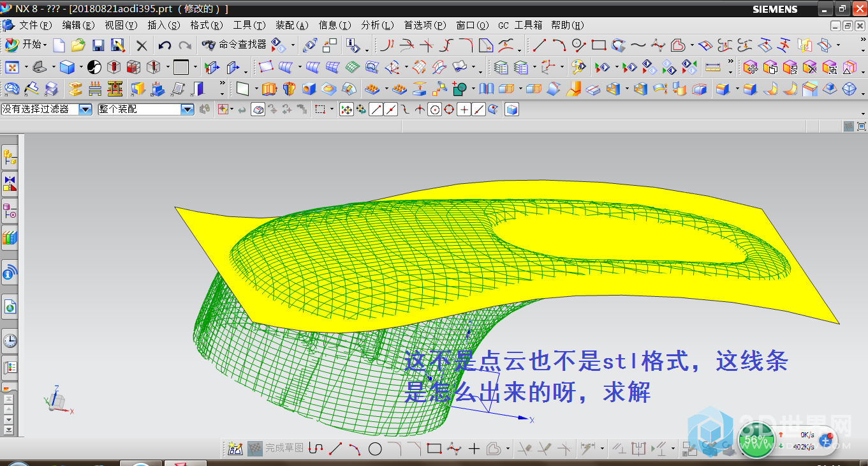
Task: Open the 首选项(P) menu
Action: (x=425, y=25)
